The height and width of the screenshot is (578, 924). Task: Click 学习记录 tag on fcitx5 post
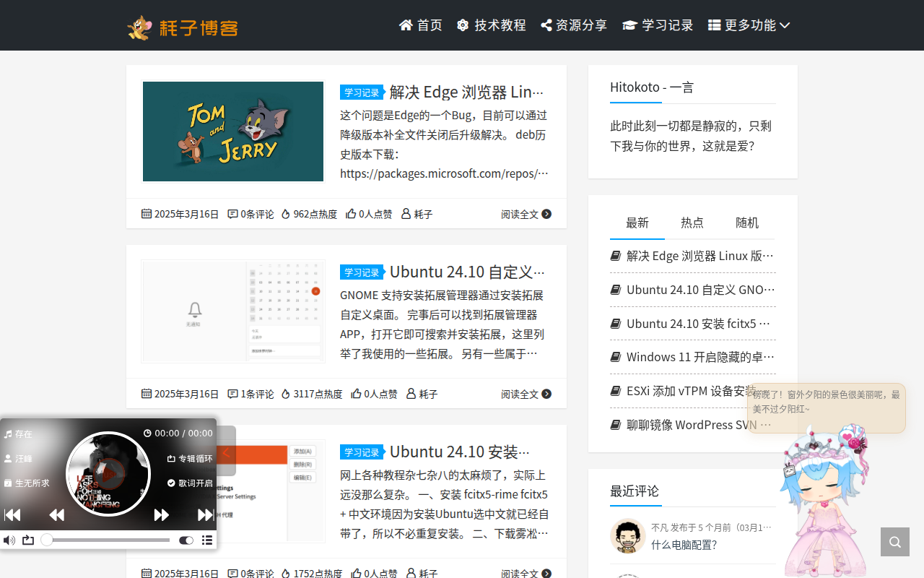tap(362, 452)
